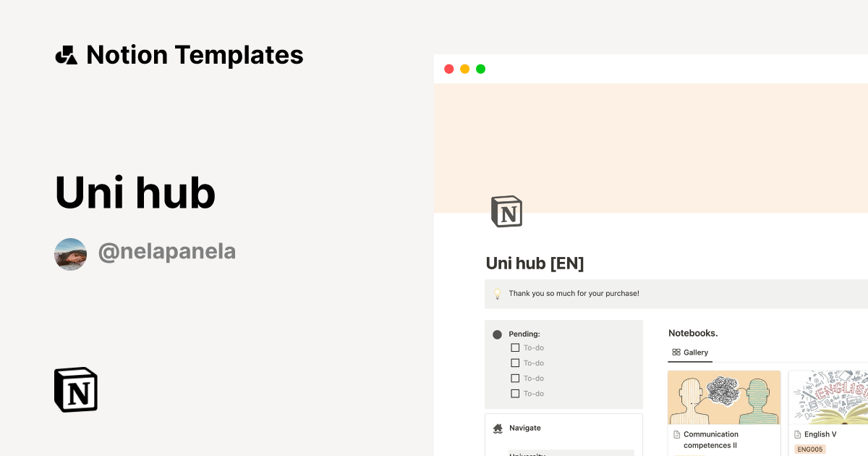This screenshot has width=868, height=456.
Task: Select the Navigate house icon
Action: click(498, 428)
